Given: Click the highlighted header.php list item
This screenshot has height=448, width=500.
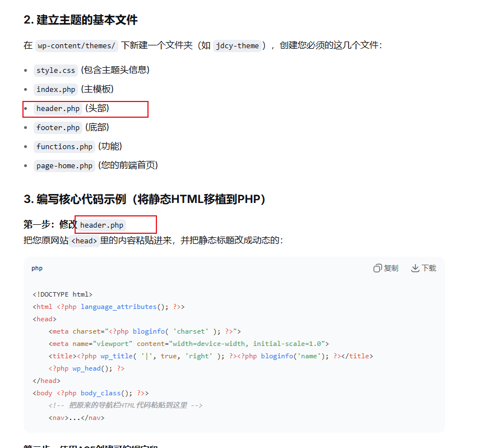Looking at the screenshot, I should 85,109.
